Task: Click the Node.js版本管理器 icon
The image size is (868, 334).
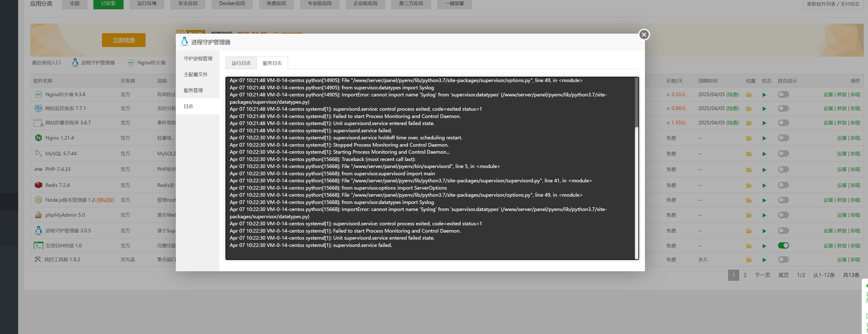Action: [38, 200]
